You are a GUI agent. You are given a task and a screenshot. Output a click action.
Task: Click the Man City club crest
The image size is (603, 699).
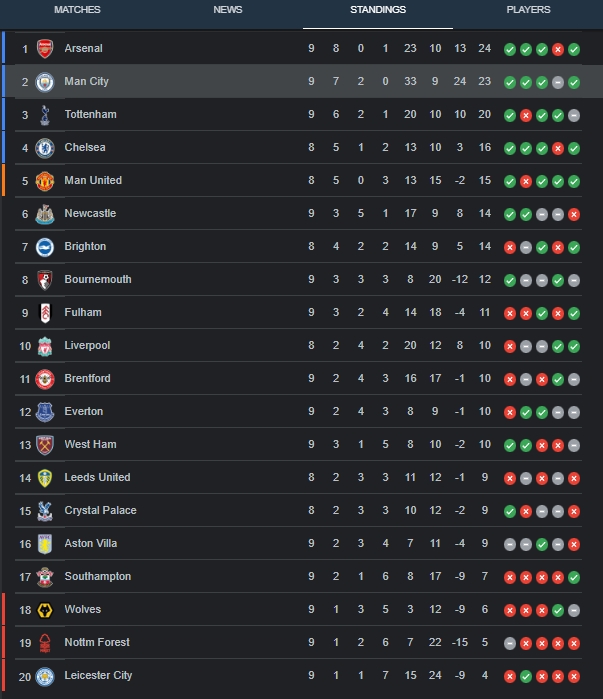[x=45, y=82]
